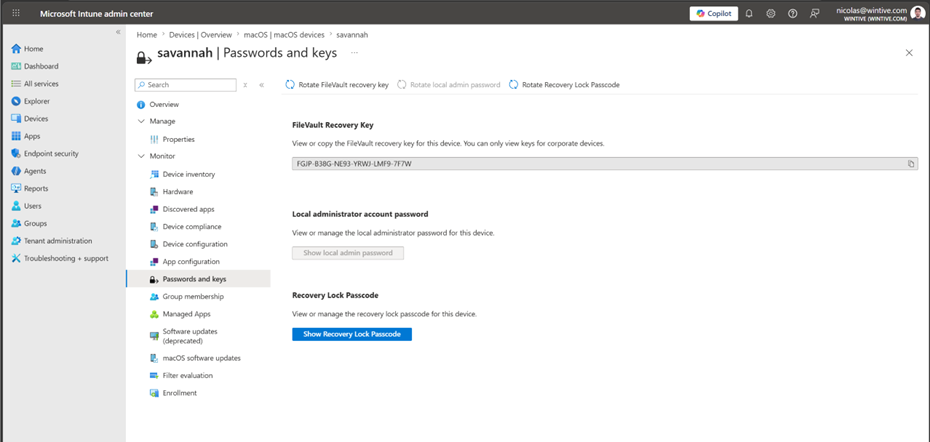Screen dimensions: 930x442
Task: Click the Device compliance icon
Action: click(x=154, y=227)
